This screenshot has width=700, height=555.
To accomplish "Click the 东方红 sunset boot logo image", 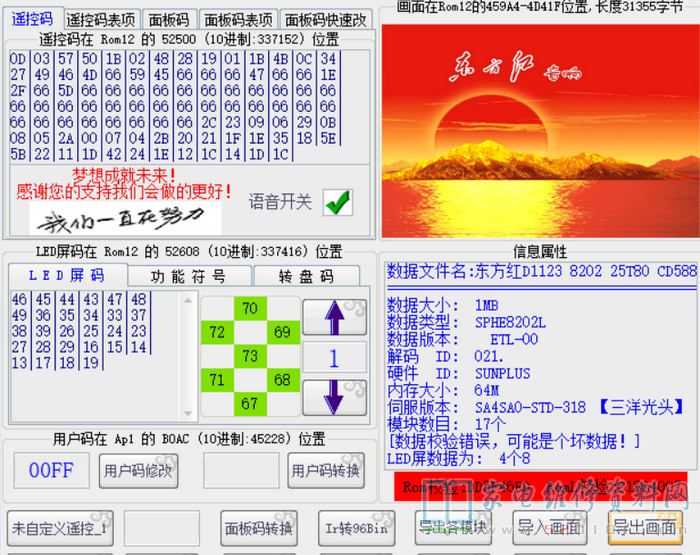I will click(541, 131).
